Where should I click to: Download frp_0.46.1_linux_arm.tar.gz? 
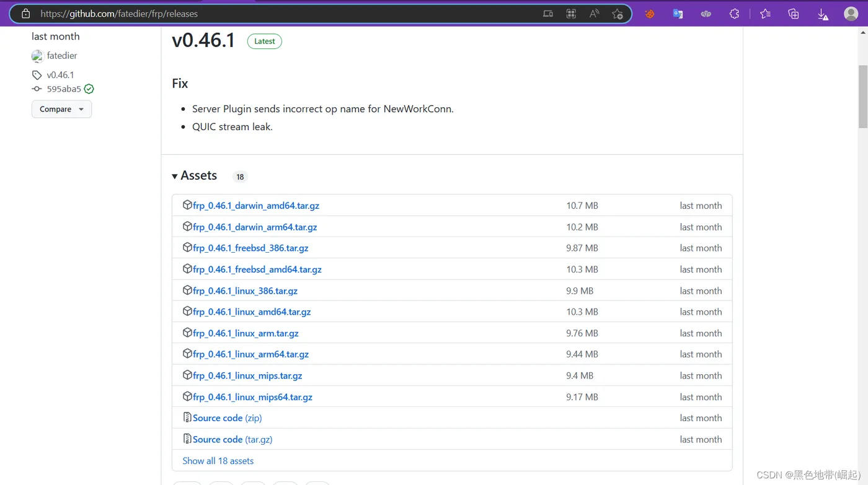point(246,333)
